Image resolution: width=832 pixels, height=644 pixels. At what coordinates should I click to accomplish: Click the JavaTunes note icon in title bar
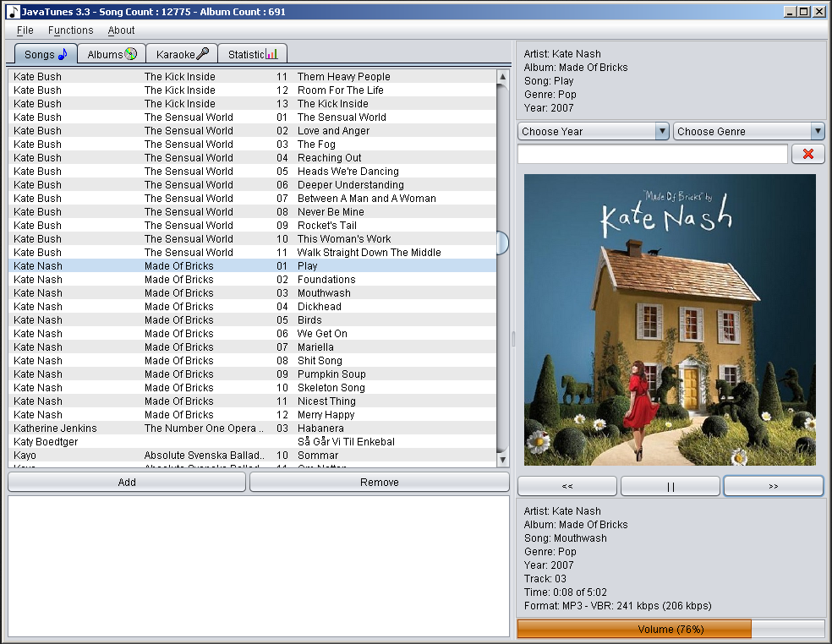(14, 12)
